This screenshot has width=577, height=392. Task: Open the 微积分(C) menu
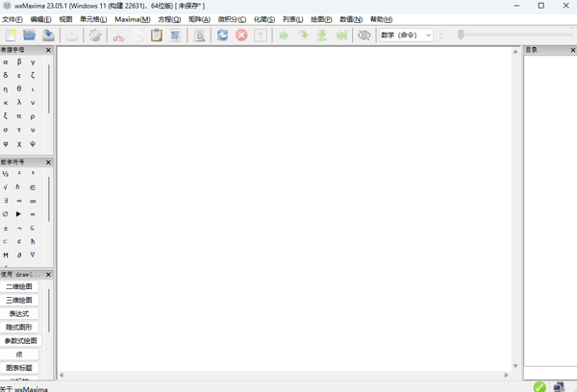[232, 19]
